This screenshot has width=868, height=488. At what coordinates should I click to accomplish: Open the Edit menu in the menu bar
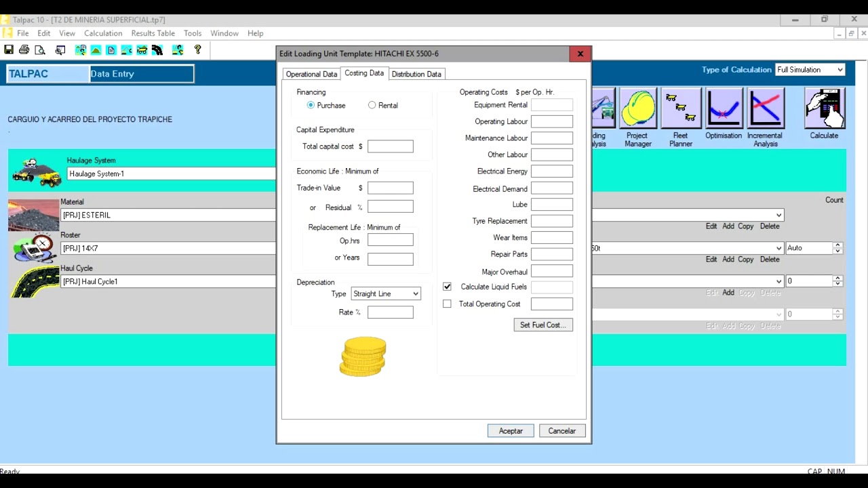pyautogui.click(x=44, y=33)
